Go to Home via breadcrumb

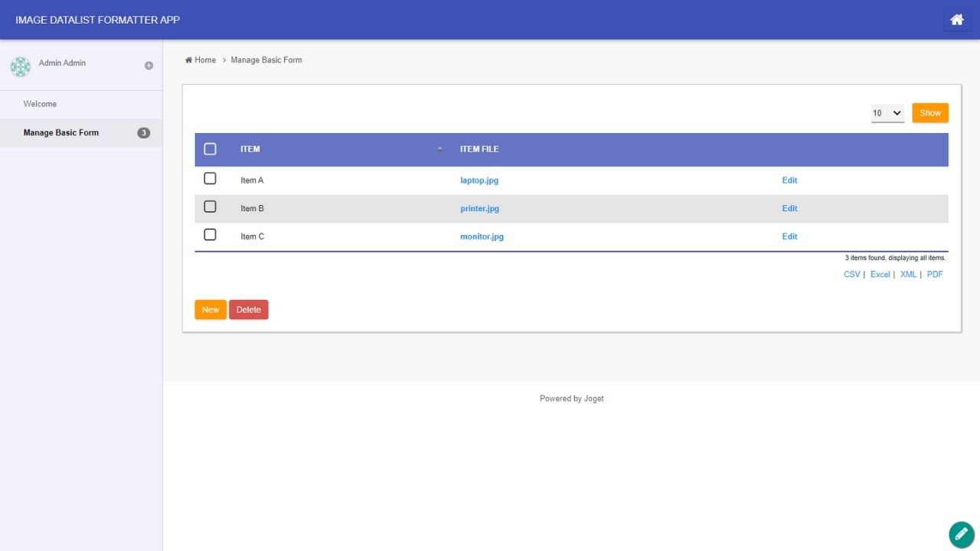(x=204, y=60)
